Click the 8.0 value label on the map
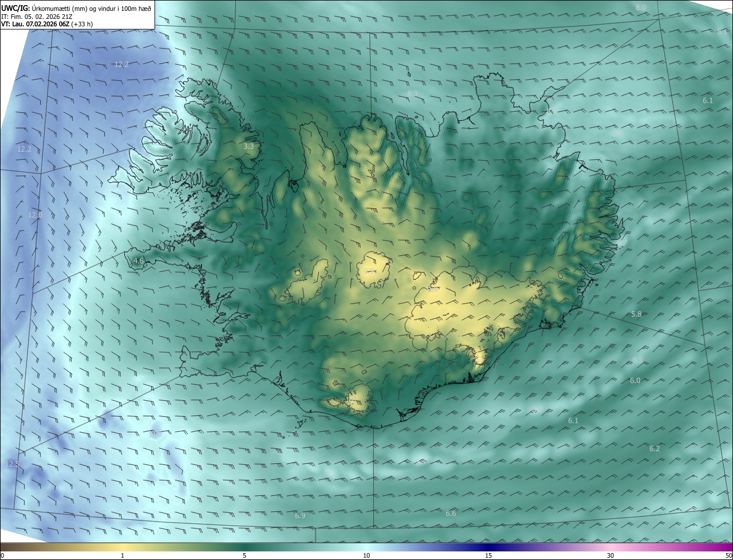 (641, 7)
